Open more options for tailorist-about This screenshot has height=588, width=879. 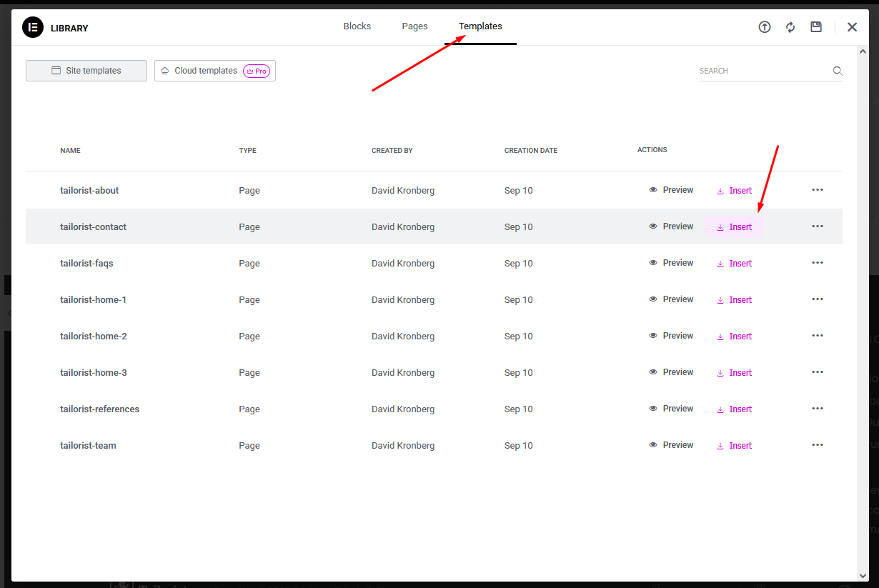[818, 190]
